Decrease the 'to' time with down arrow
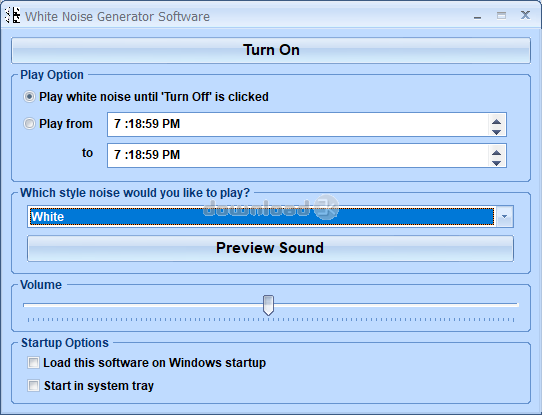The width and height of the screenshot is (542, 415). [x=497, y=163]
